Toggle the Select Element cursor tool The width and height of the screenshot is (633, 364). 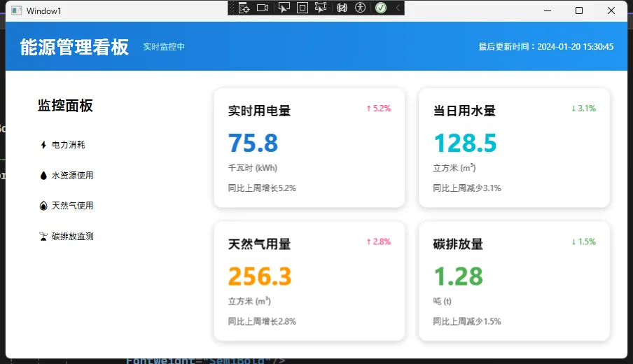pos(284,8)
